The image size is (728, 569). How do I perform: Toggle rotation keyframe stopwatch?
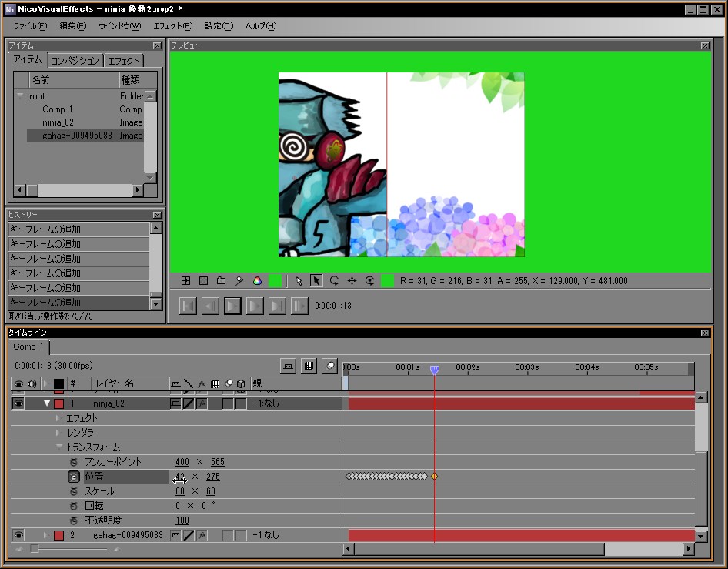pyautogui.click(x=74, y=506)
